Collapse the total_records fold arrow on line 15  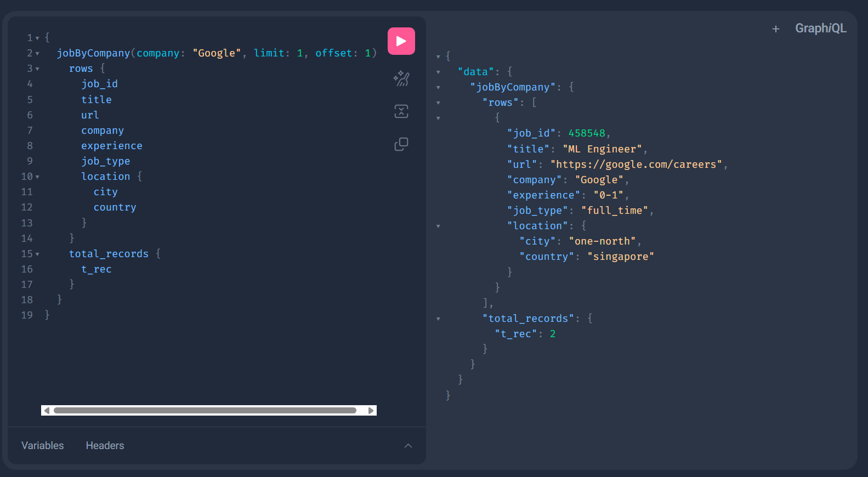tap(37, 254)
